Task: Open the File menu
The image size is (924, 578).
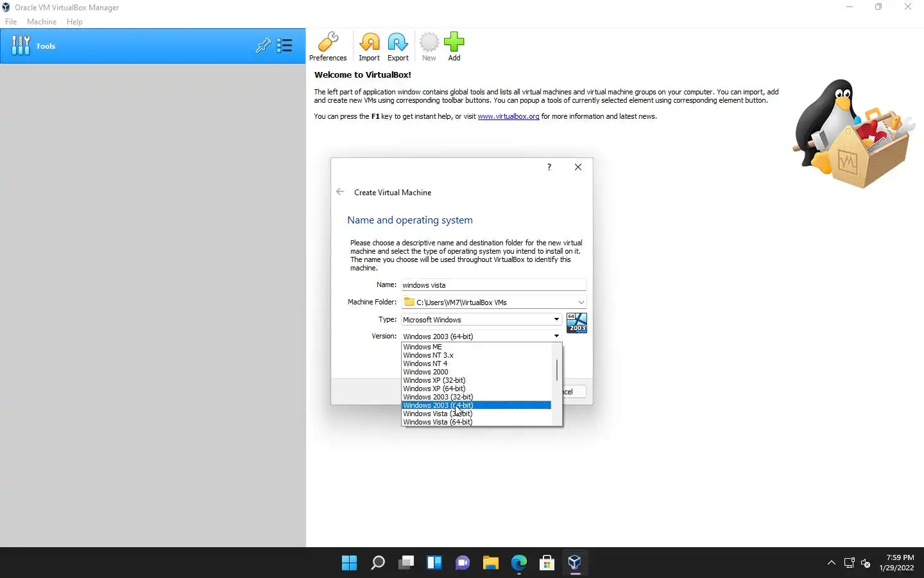Action: point(11,21)
